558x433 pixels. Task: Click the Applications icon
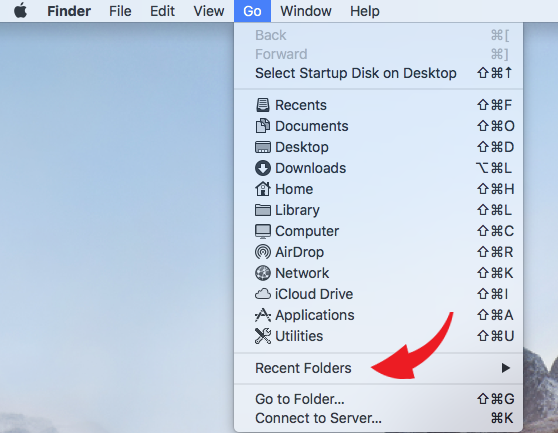tap(263, 315)
